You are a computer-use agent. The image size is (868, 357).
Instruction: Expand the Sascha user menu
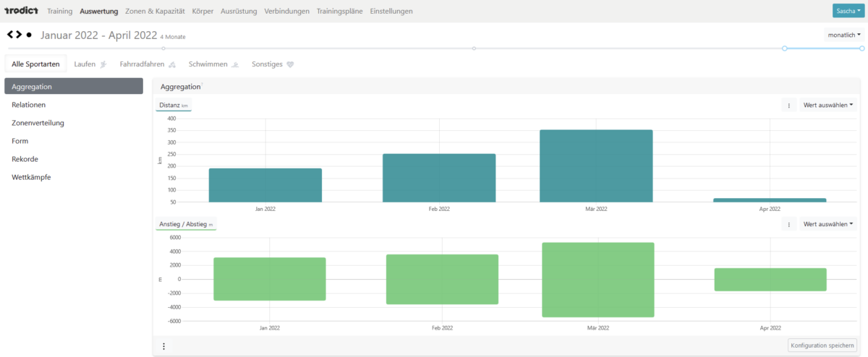coord(848,11)
